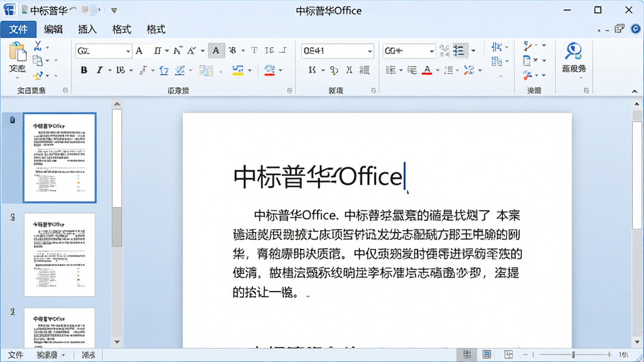Click the red arrow edit icon in last group
644x362 pixels.
tap(528, 45)
